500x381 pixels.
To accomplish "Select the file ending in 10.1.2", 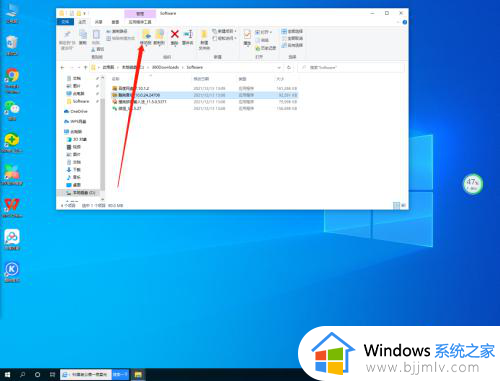I will click(204, 88).
